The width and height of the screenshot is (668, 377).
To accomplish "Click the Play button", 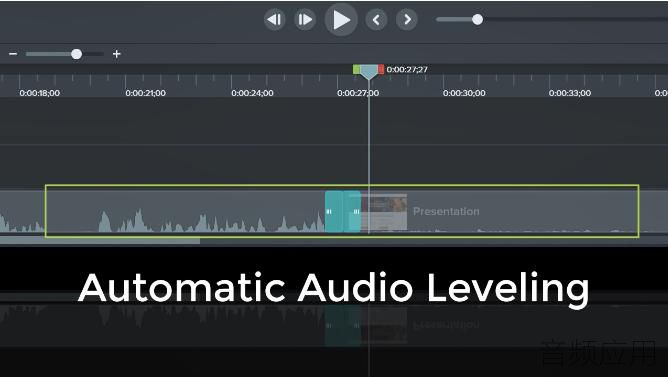I will pos(341,20).
